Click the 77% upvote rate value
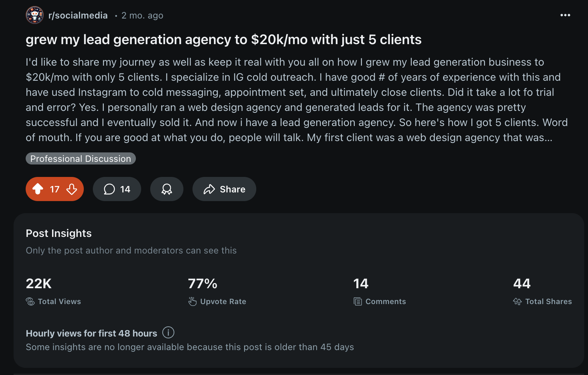Screen dimensions: 588x375 click(203, 283)
